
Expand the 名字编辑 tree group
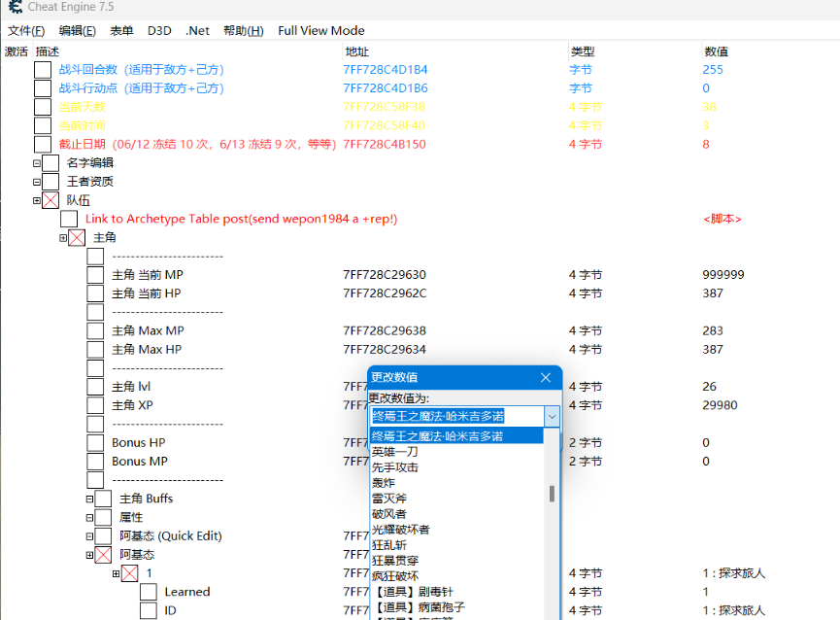pyautogui.click(x=37, y=163)
